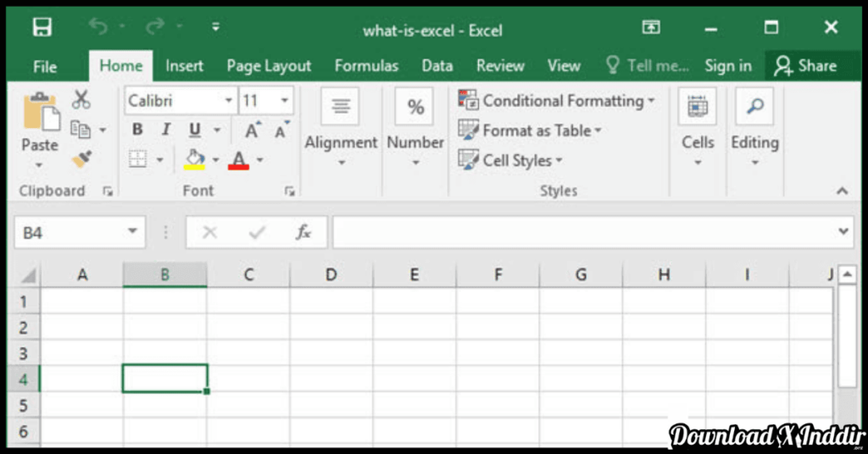The image size is (868, 454).
Task: Click Select All corner triangle of the grid
Action: (x=28, y=274)
